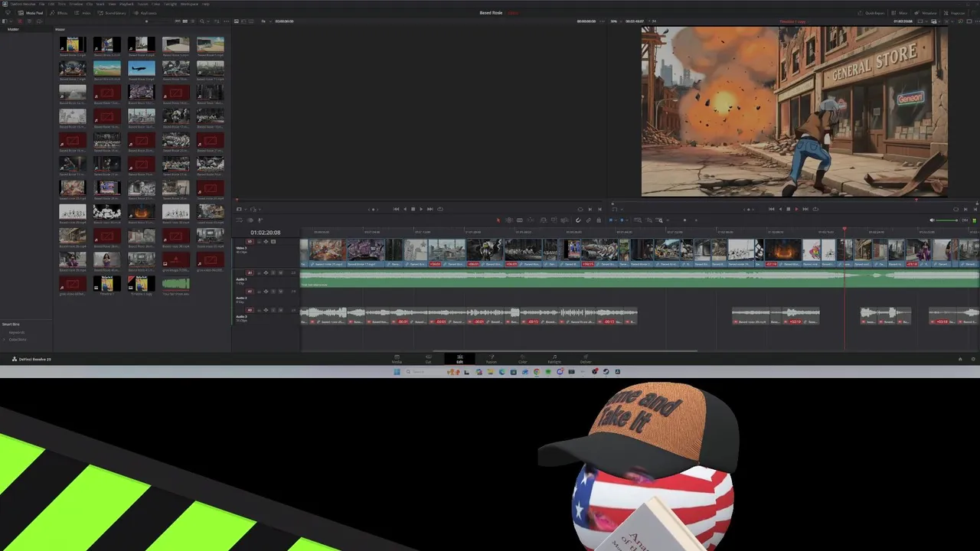Toggle position lock padlock icon
The width and height of the screenshot is (980, 551).
point(599,220)
